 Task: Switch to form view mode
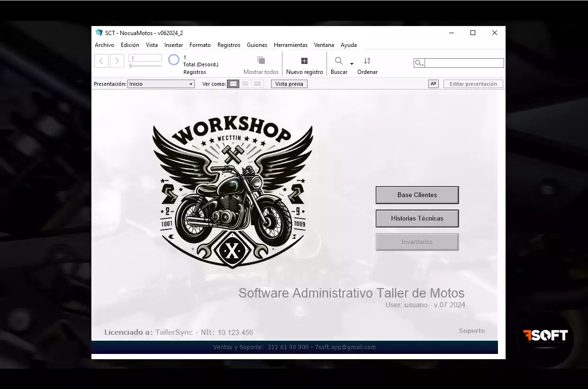pos(233,84)
